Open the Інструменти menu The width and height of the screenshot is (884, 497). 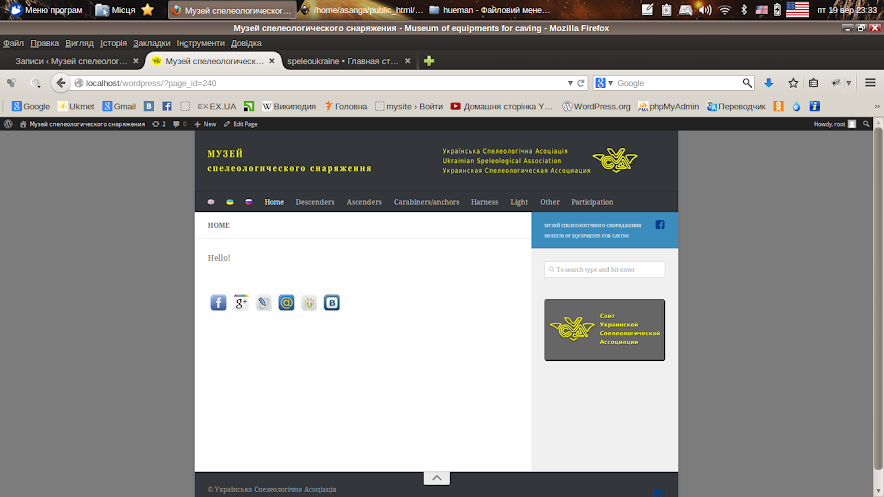(x=201, y=43)
